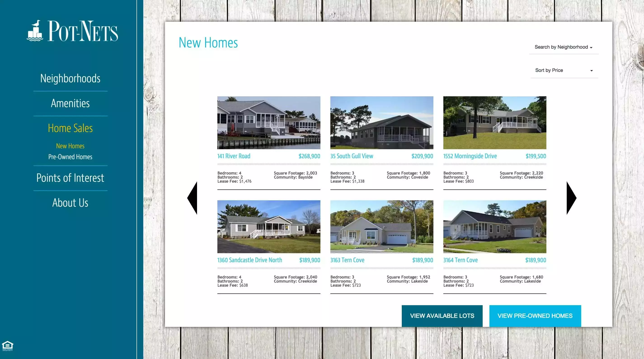Click the New Homes submenu link

[x=70, y=145]
